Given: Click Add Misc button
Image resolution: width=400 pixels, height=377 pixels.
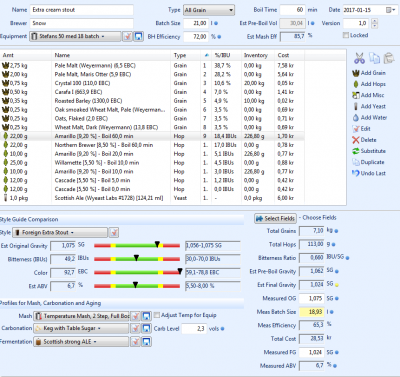Looking at the screenshot, I should [x=368, y=95].
